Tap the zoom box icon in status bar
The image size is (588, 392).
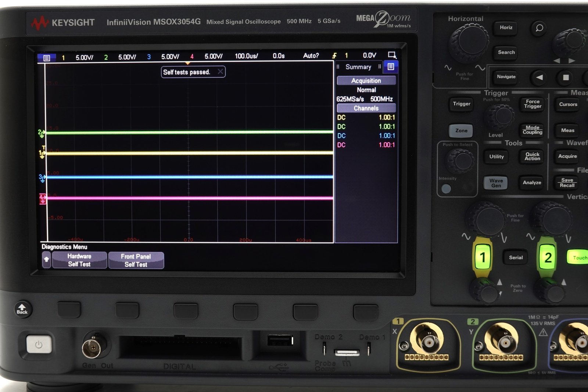(x=392, y=55)
